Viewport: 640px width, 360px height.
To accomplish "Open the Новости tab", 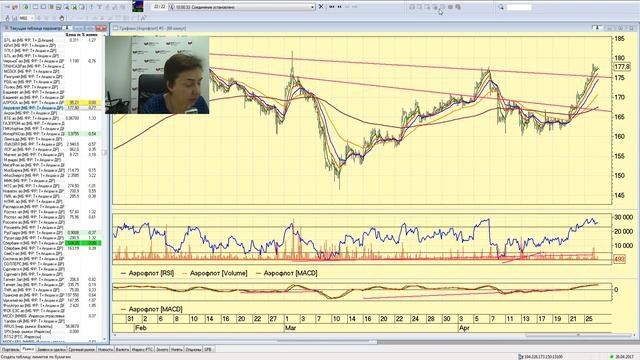I will pos(105,349).
